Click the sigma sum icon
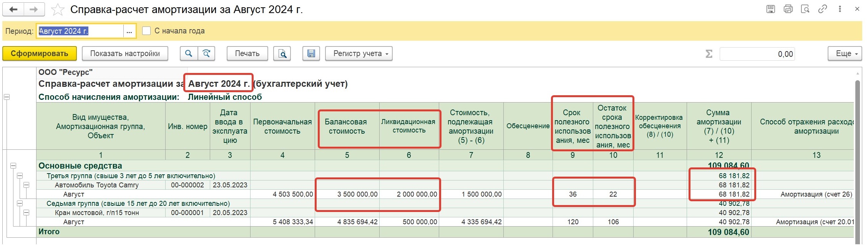The image size is (868, 245). [x=709, y=54]
